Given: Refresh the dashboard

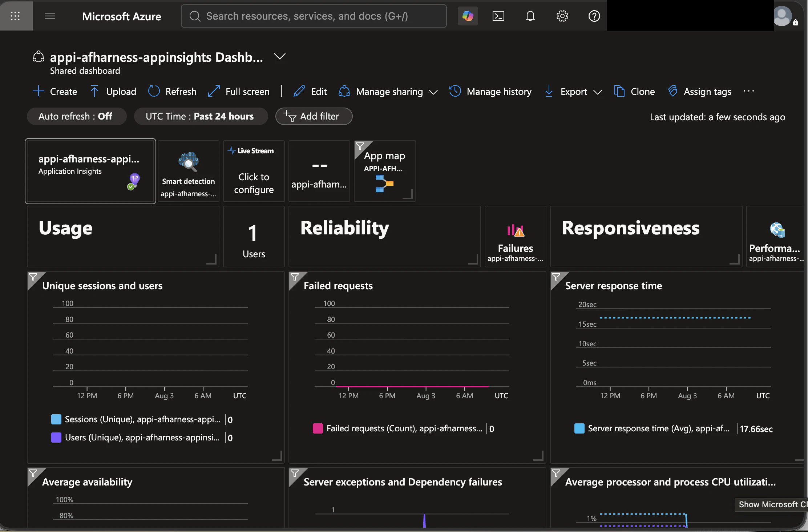Looking at the screenshot, I should (173, 92).
